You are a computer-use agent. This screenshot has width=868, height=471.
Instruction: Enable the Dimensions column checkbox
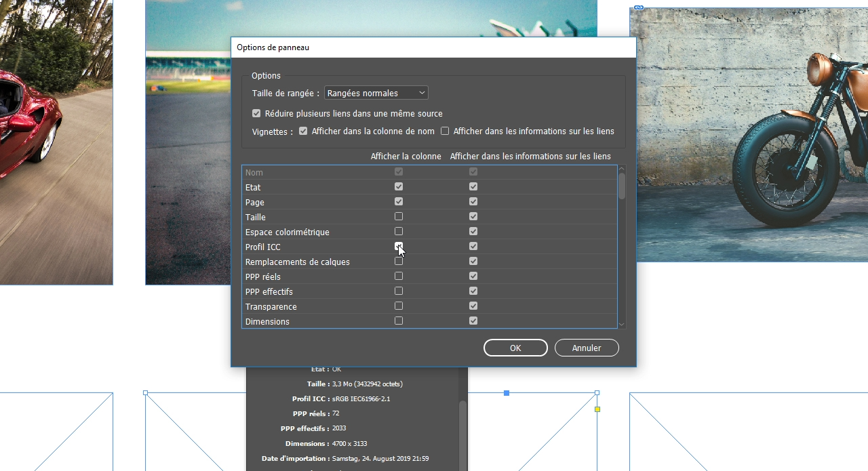click(x=399, y=321)
